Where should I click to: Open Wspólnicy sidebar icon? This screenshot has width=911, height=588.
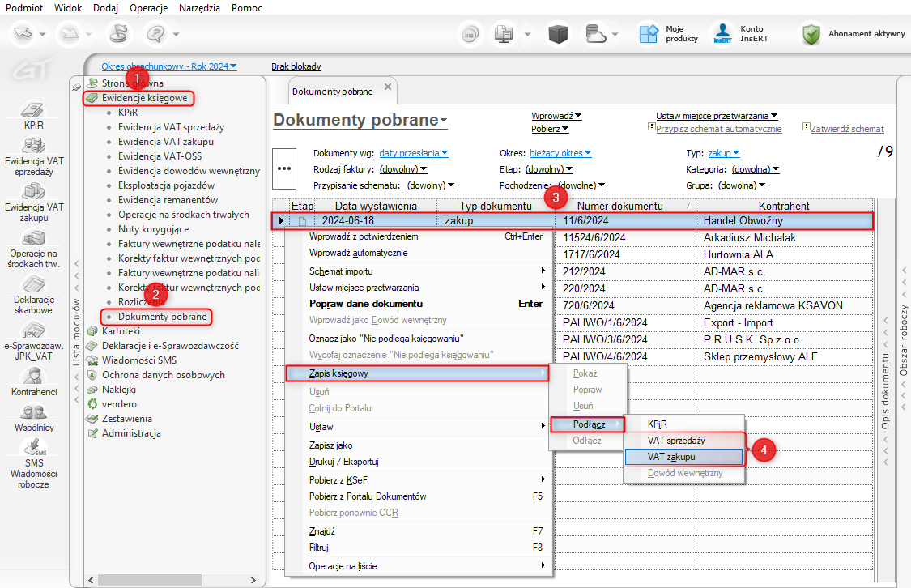tap(33, 412)
